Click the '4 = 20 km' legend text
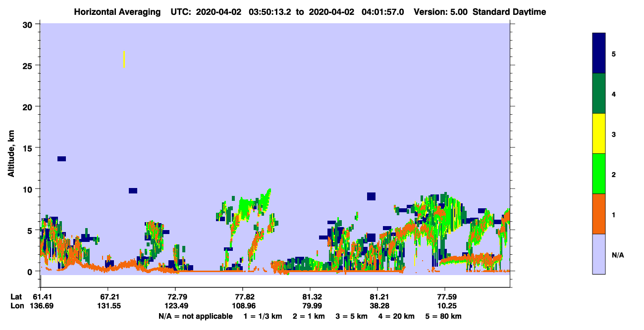The width and height of the screenshot is (644, 330). (396, 316)
